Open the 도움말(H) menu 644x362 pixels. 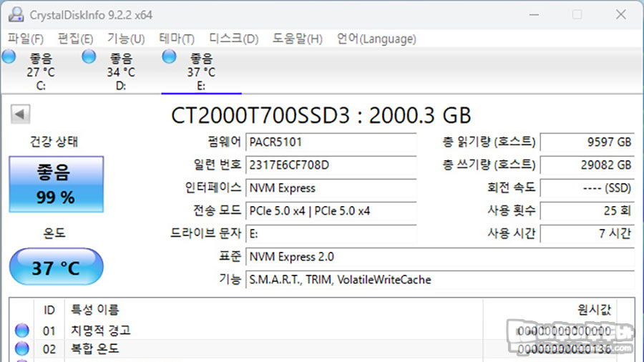coord(298,39)
